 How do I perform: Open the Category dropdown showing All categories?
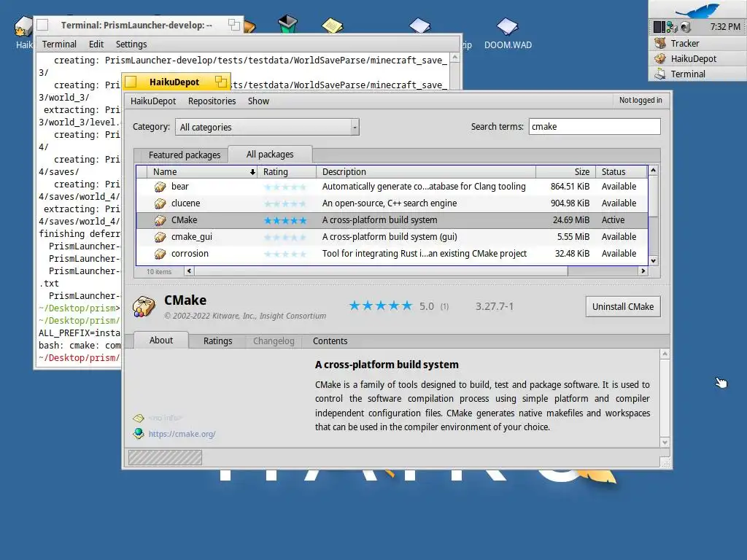tap(267, 127)
